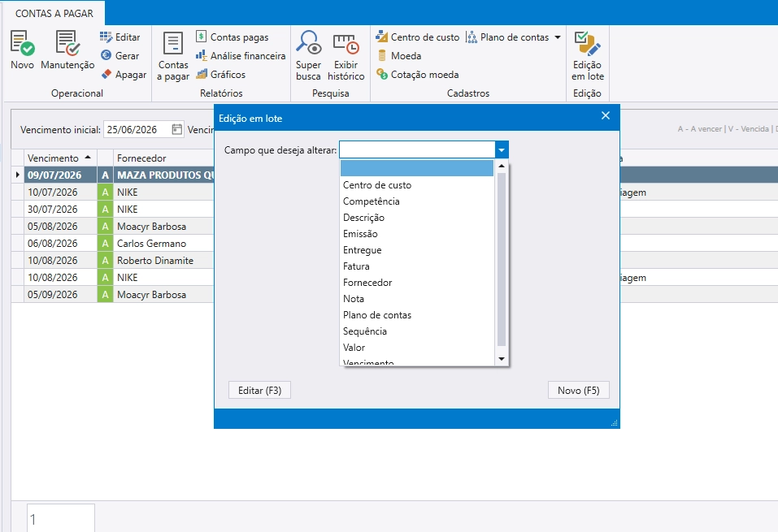This screenshot has width=778, height=532.
Task: Open Super busca search
Action: 308,43
